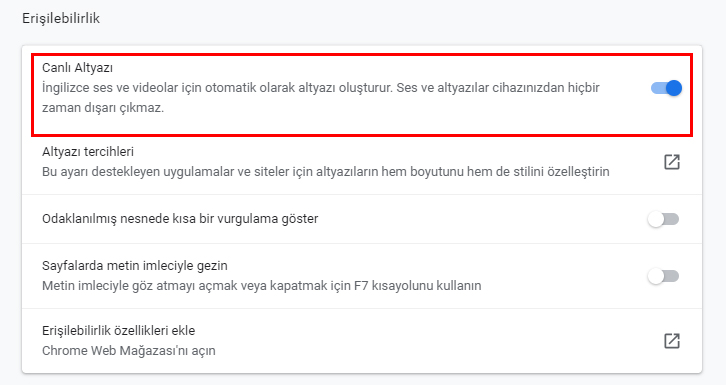Image resolution: width=726 pixels, height=385 pixels.
Task: Turn on Sayfalarda metin imleciyle gezin switch
Action: pyautogui.click(x=663, y=276)
